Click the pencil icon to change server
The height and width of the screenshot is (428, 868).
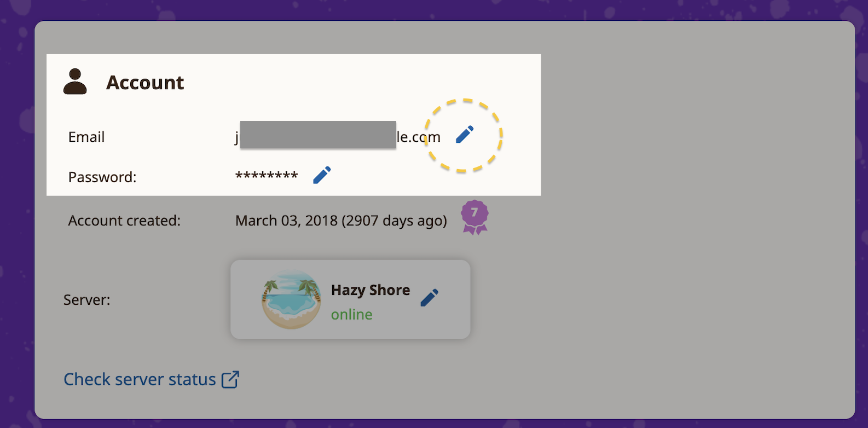point(430,298)
